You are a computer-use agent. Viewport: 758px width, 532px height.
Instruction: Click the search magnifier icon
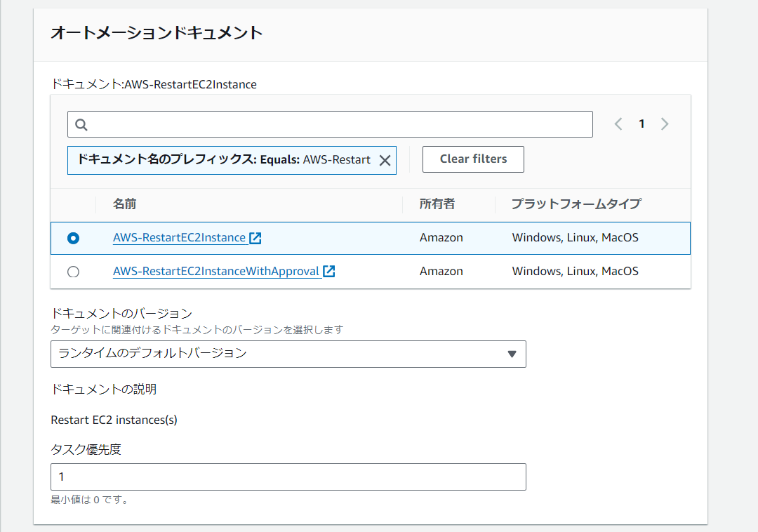[81, 125]
